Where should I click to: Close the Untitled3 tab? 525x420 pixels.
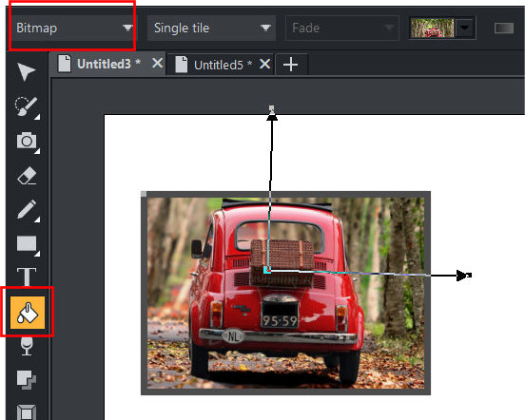(157, 63)
